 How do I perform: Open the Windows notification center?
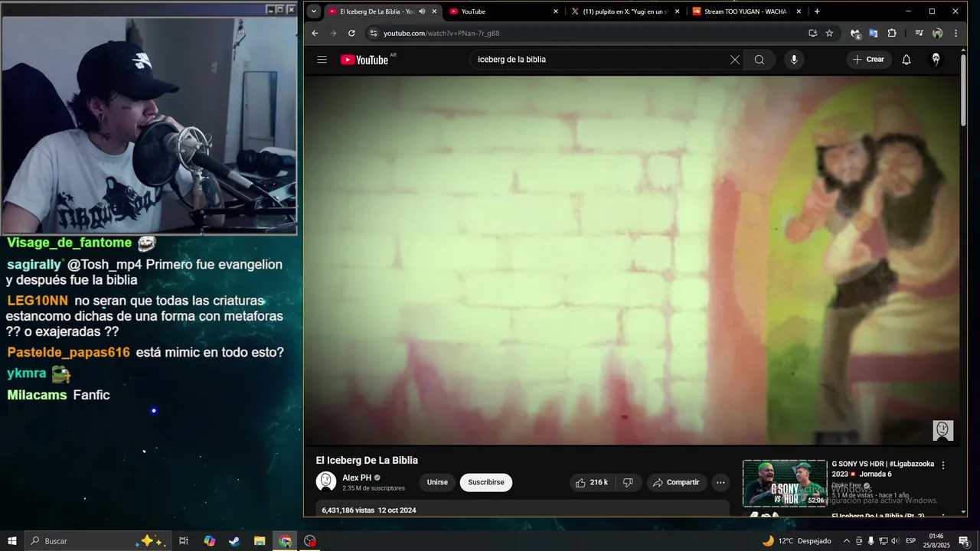point(964,541)
